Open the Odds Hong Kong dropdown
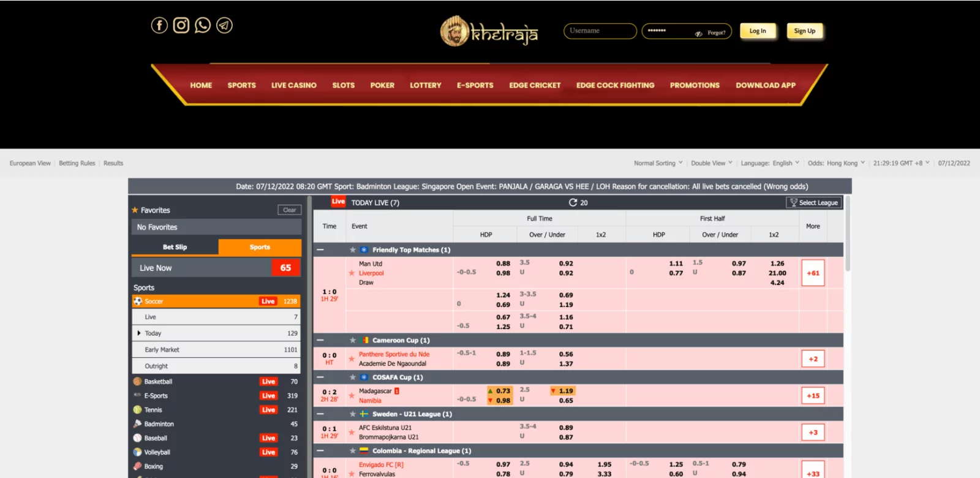 click(x=837, y=163)
